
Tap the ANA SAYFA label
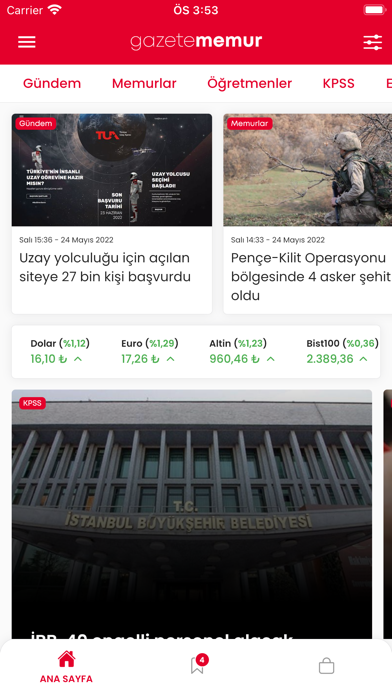(66, 679)
